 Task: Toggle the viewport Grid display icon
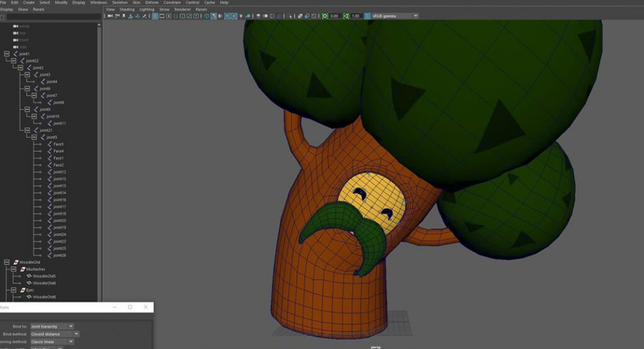155,16
